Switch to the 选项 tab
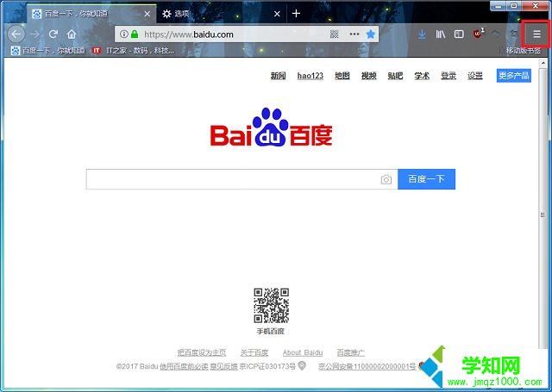552x392 pixels. [221, 14]
